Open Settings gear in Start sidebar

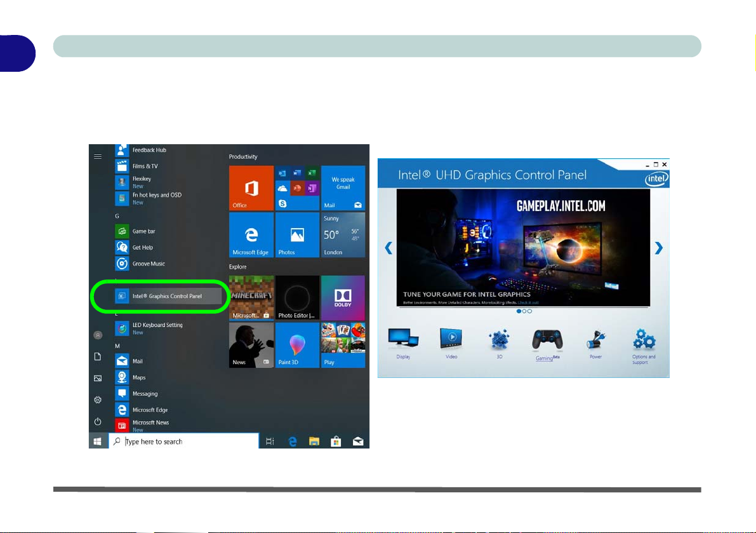[x=98, y=400]
